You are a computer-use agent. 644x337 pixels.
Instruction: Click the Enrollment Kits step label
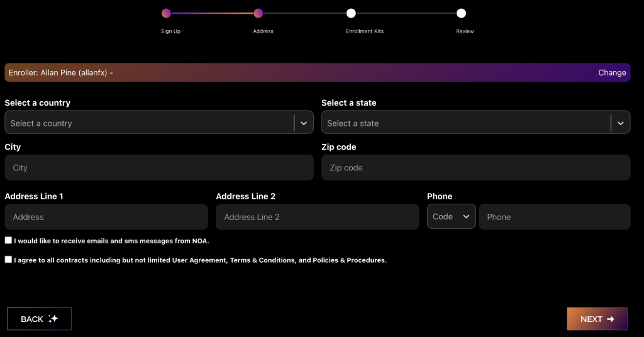pyautogui.click(x=364, y=31)
